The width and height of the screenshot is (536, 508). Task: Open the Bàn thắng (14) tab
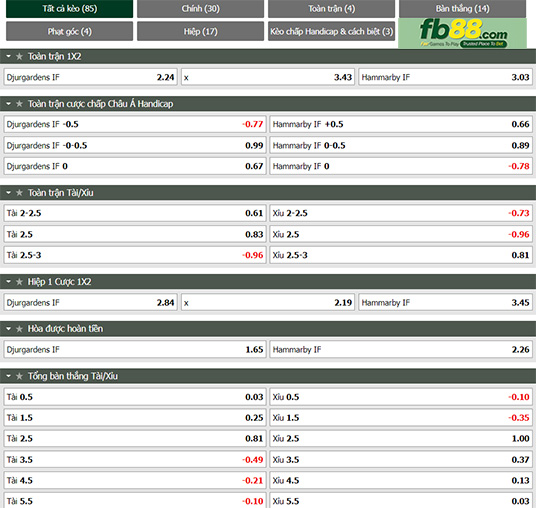[x=462, y=9]
